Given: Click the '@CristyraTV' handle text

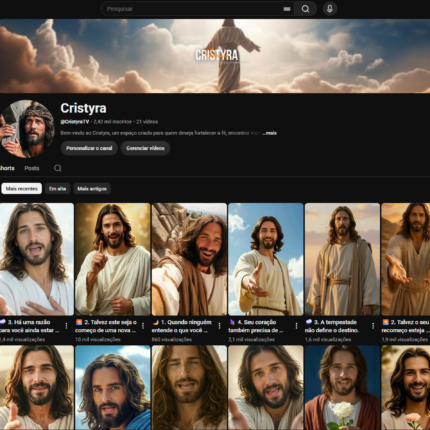Looking at the screenshot, I should (x=75, y=122).
